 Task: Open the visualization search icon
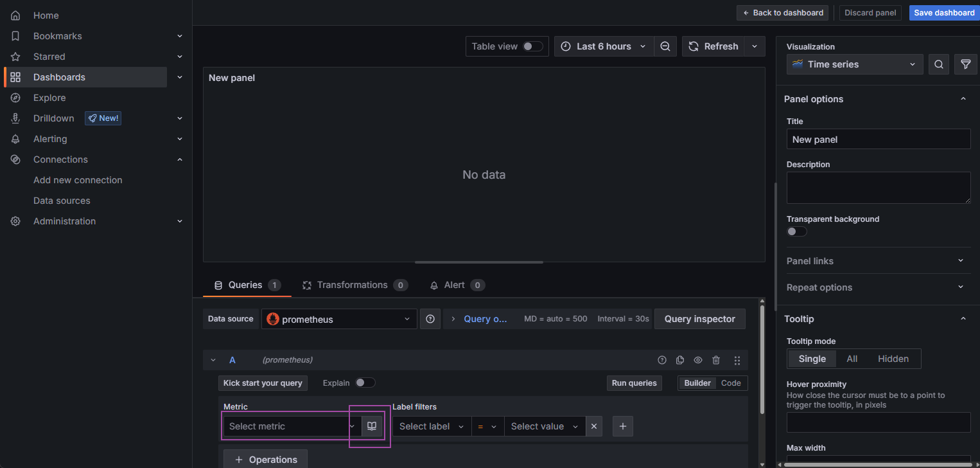(939, 64)
